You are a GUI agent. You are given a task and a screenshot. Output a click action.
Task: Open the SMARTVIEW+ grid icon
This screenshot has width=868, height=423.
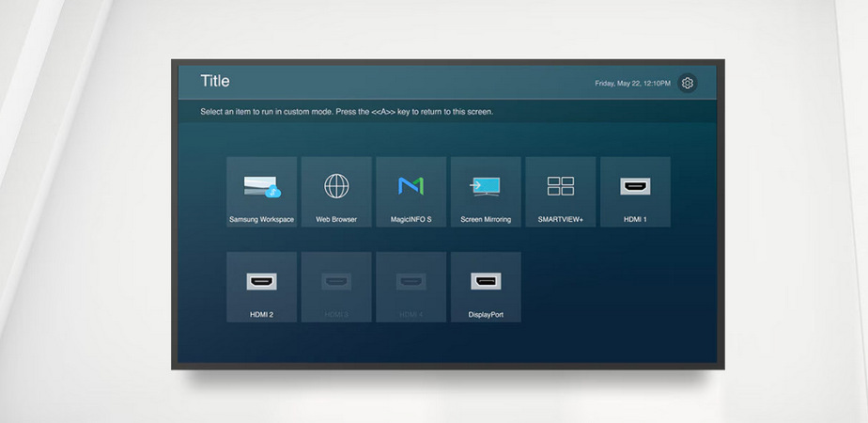click(x=561, y=186)
